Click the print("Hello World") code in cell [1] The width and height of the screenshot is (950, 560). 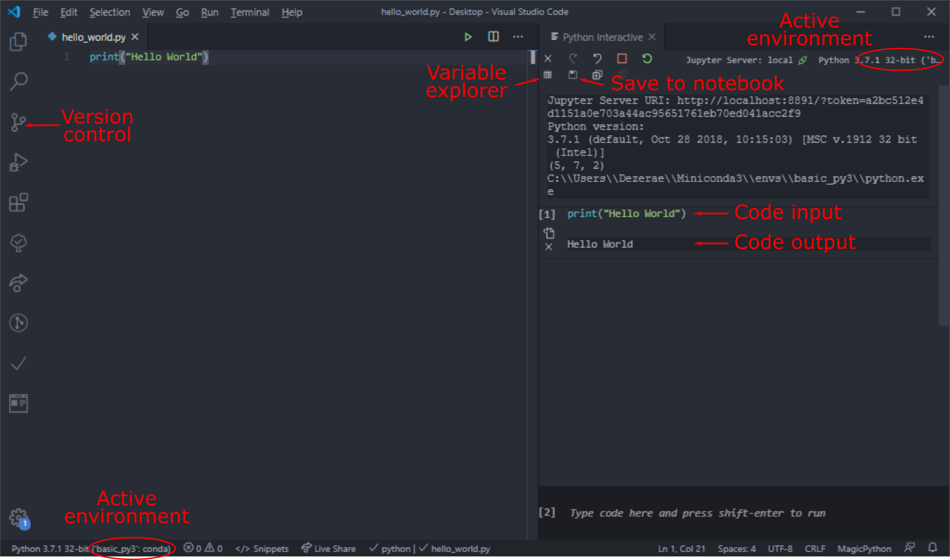pos(626,214)
